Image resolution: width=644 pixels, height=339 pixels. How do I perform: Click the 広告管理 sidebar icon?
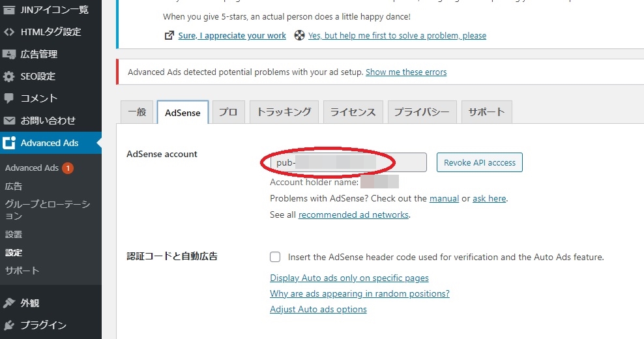[x=9, y=54]
